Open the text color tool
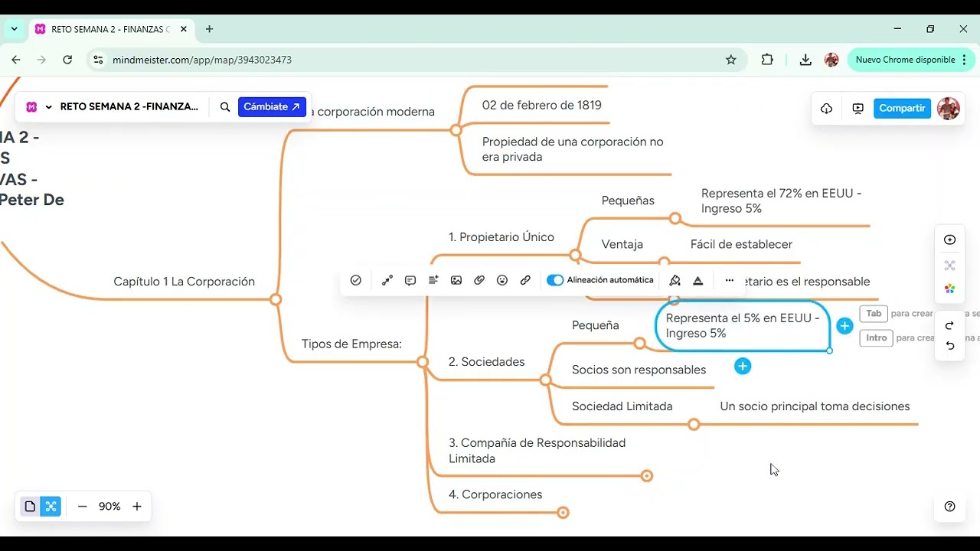The width and height of the screenshot is (980, 551). tap(698, 281)
